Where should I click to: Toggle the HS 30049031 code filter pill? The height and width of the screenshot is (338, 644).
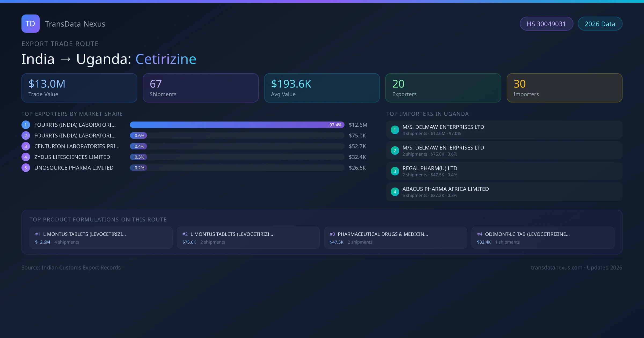click(546, 24)
